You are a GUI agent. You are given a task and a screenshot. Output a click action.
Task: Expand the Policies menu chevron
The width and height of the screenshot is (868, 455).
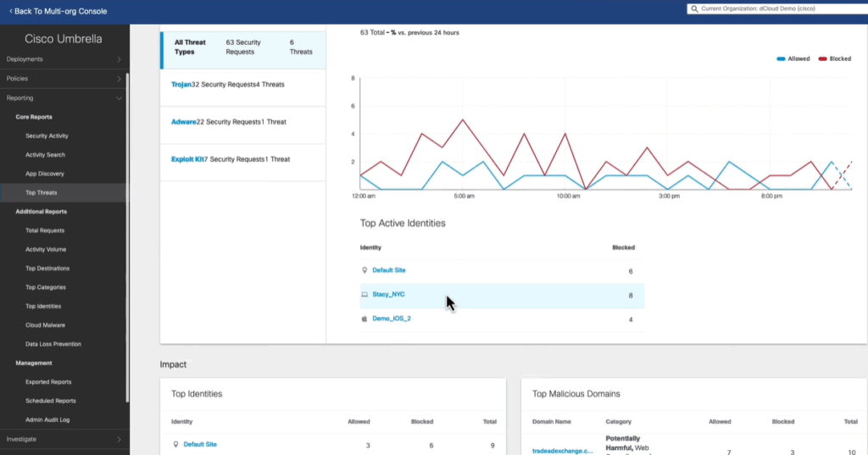[x=119, y=79]
